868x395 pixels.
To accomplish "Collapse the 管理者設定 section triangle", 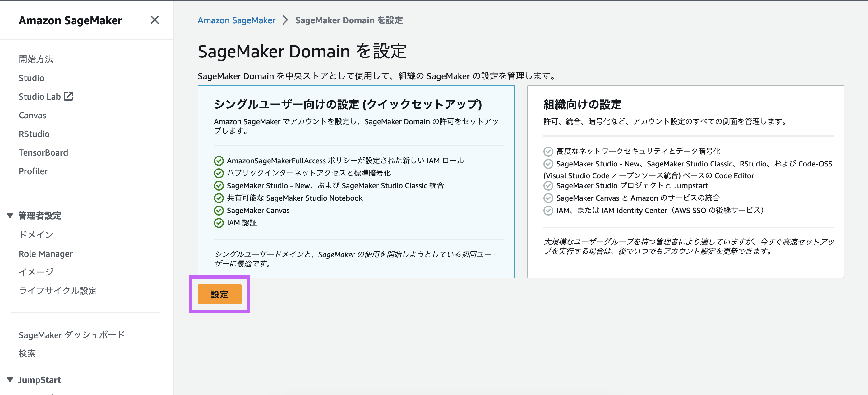I will click(10, 215).
